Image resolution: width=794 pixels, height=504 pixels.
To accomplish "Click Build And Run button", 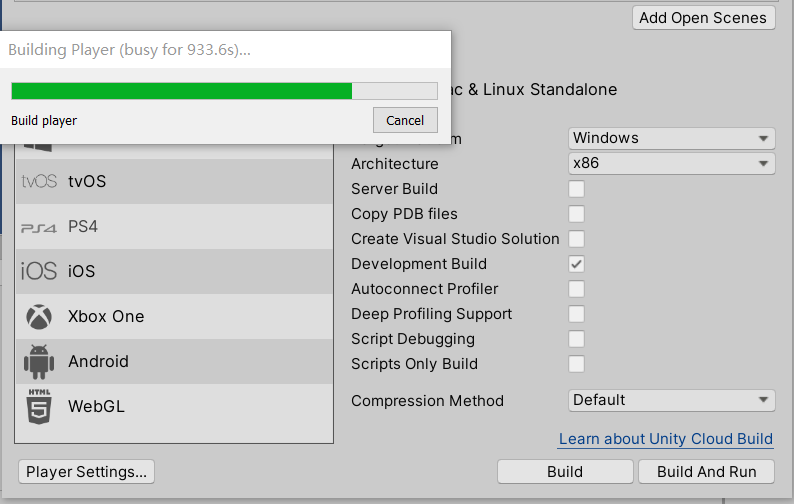I will click(706, 472).
